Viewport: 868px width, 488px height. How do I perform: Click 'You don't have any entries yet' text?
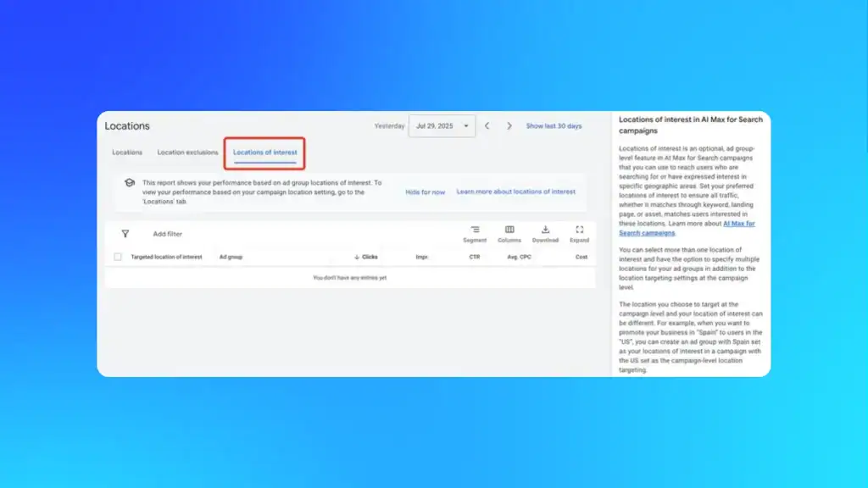(x=350, y=278)
